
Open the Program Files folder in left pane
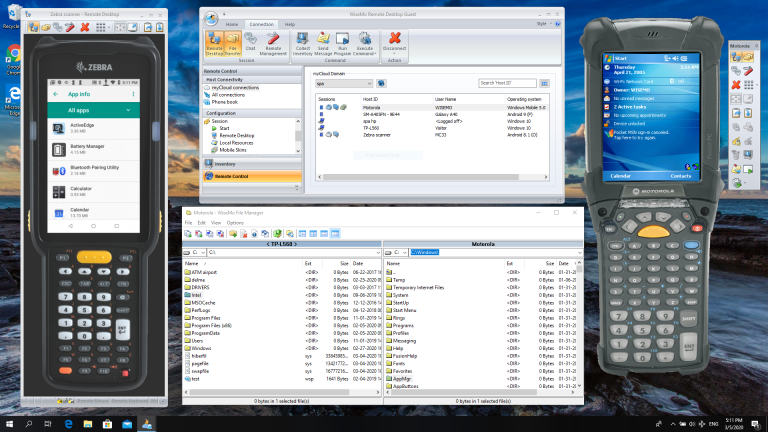pyautogui.click(x=205, y=317)
